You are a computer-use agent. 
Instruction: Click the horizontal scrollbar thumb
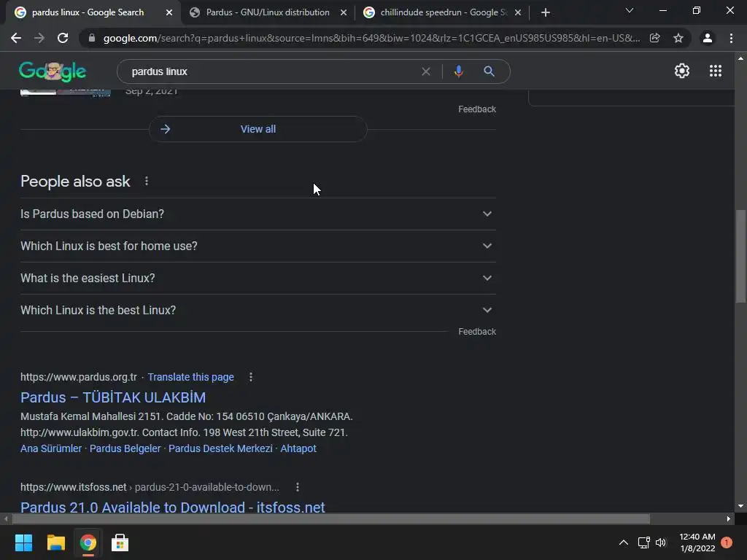click(x=330, y=518)
